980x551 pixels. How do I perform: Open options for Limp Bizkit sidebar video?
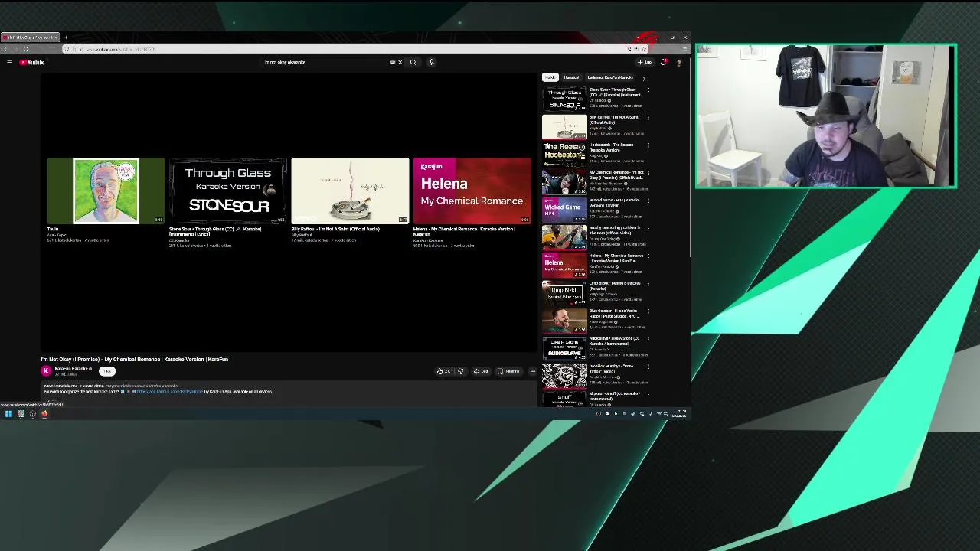point(648,284)
